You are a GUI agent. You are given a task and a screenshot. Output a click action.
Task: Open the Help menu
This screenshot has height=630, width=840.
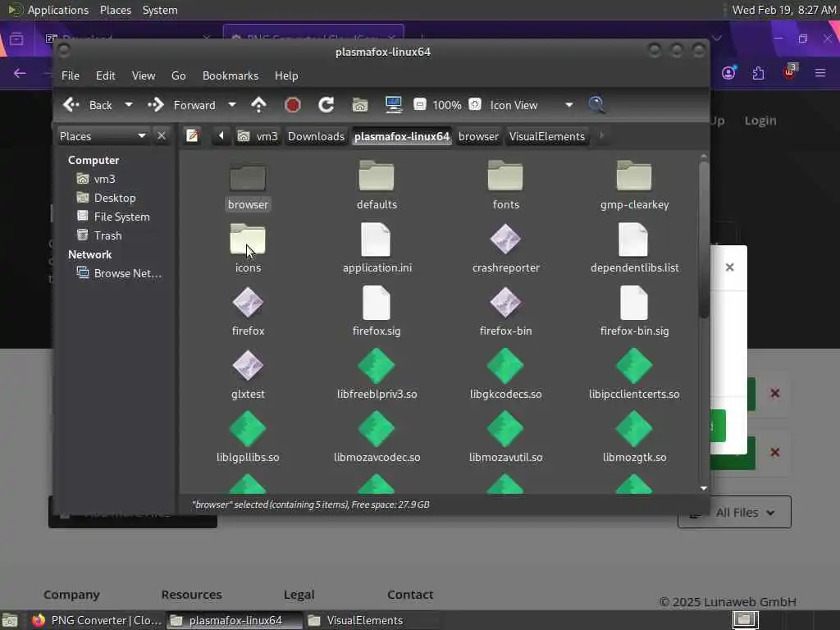coord(286,75)
